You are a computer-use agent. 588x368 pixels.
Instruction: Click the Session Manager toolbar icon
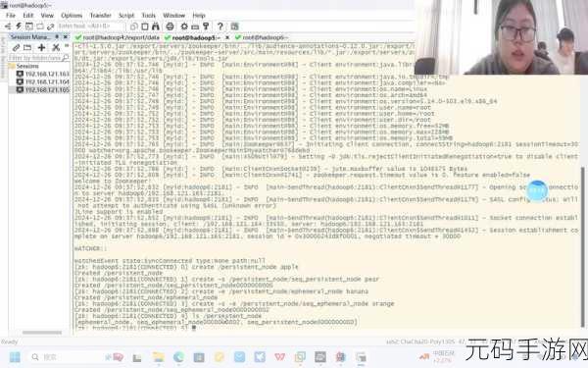(x=8, y=26)
